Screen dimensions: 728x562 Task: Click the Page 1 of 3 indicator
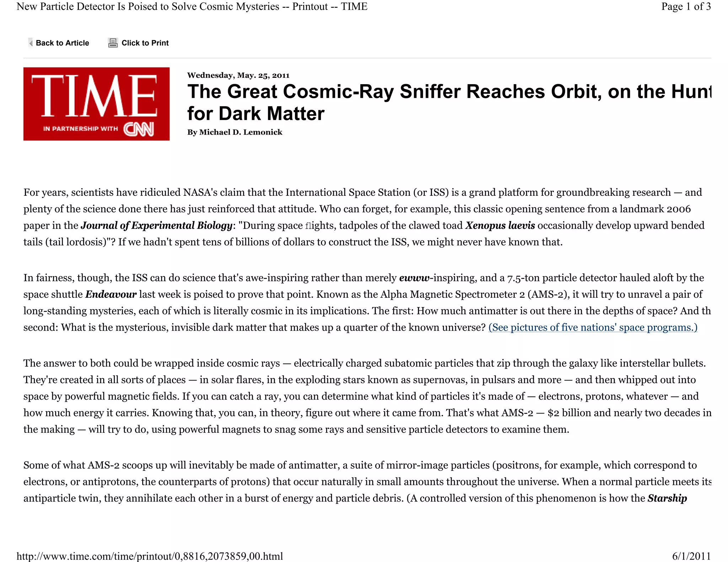[x=686, y=6]
